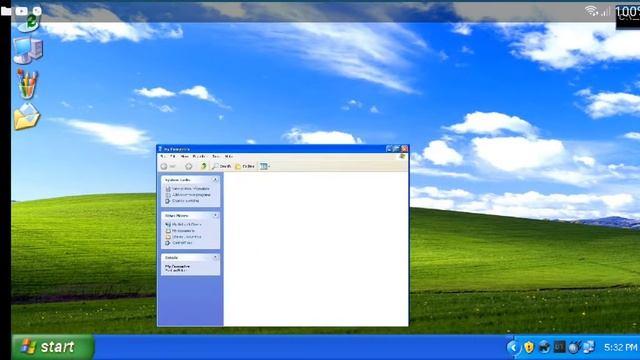Collapse the Other Places panel

(x=215, y=216)
